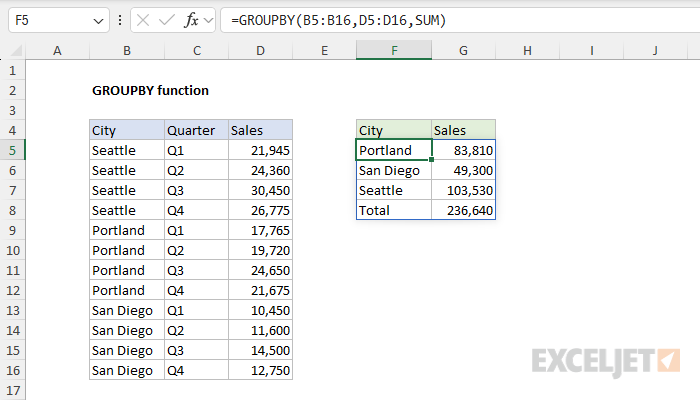The height and width of the screenshot is (400, 700).
Task: Select column C header
Action: point(196,50)
